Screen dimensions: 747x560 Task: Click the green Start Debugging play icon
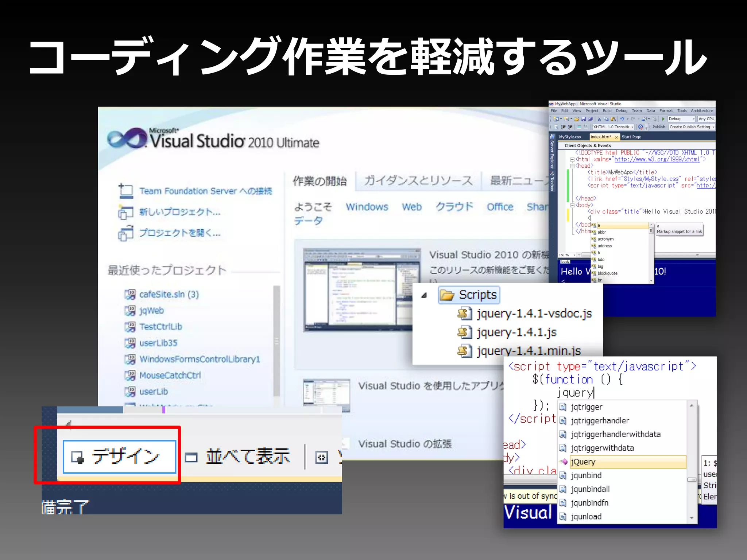663,119
